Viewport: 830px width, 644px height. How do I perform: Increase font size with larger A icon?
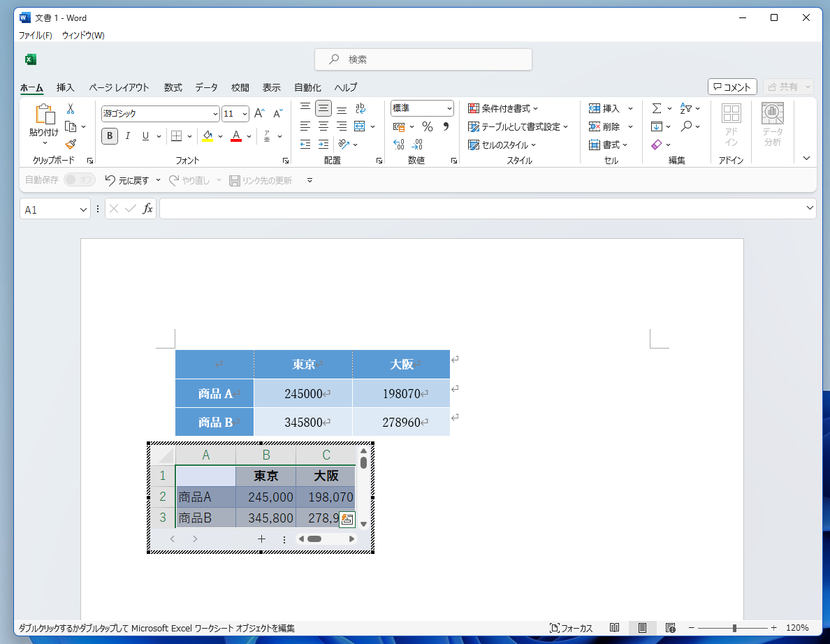[x=259, y=113]
